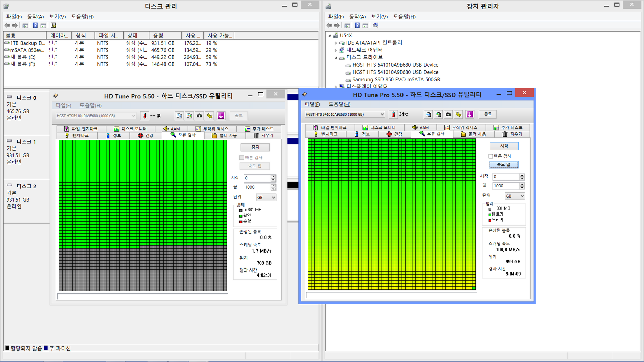Screen dimensions: 644x362
Task: Open 보기(V) menu in Device Manager
Action: pos(379,17)
